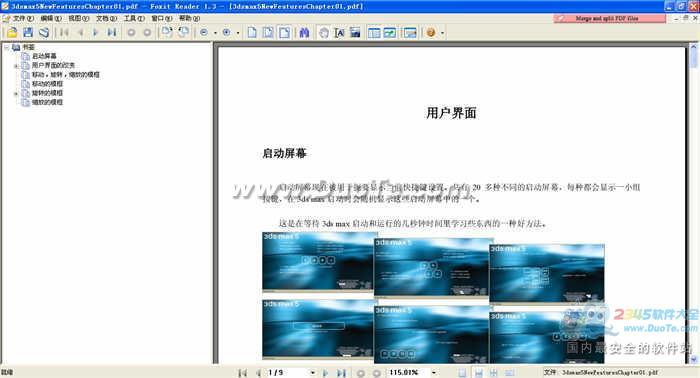Select the Snapshot tool

pos(355,32)
